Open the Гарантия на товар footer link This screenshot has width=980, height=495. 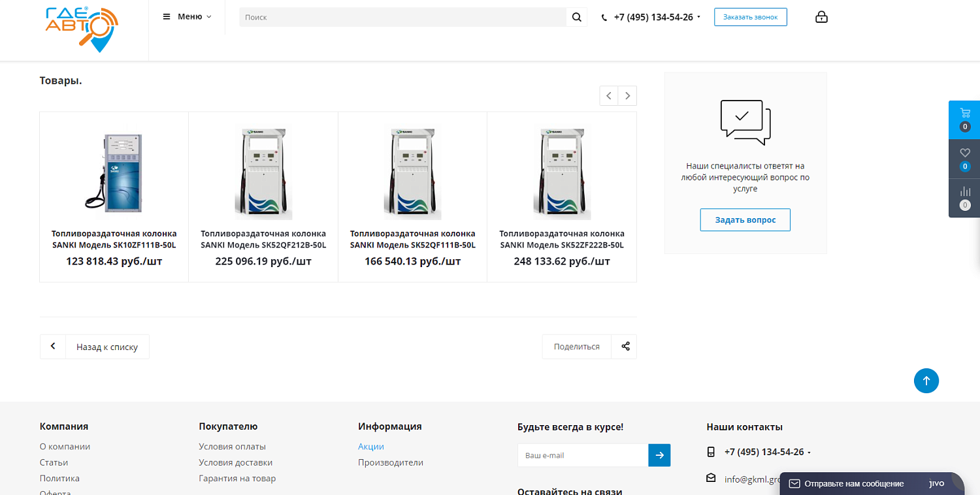pyautogui.click(x=237, y=478)
